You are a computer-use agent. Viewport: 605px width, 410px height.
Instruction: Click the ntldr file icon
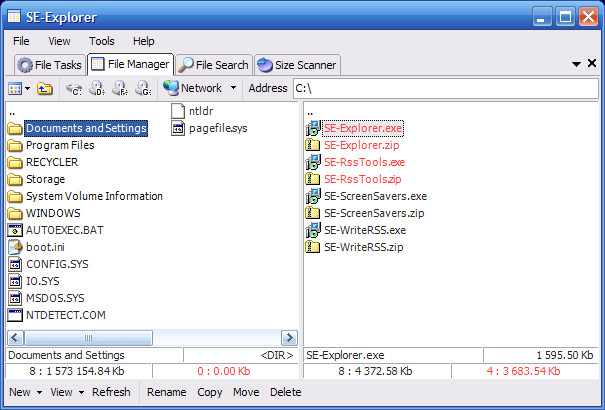click(178, 111)
